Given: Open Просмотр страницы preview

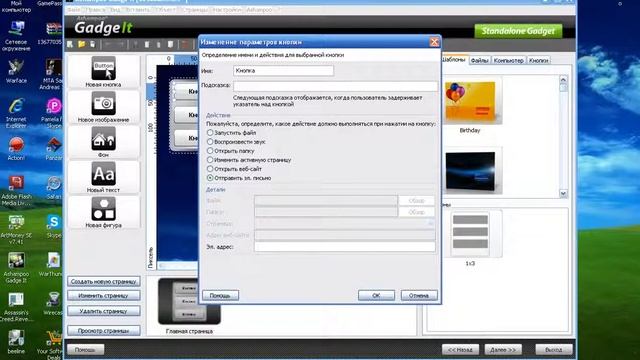Looking at the screenshot, I should coord(104,331).
